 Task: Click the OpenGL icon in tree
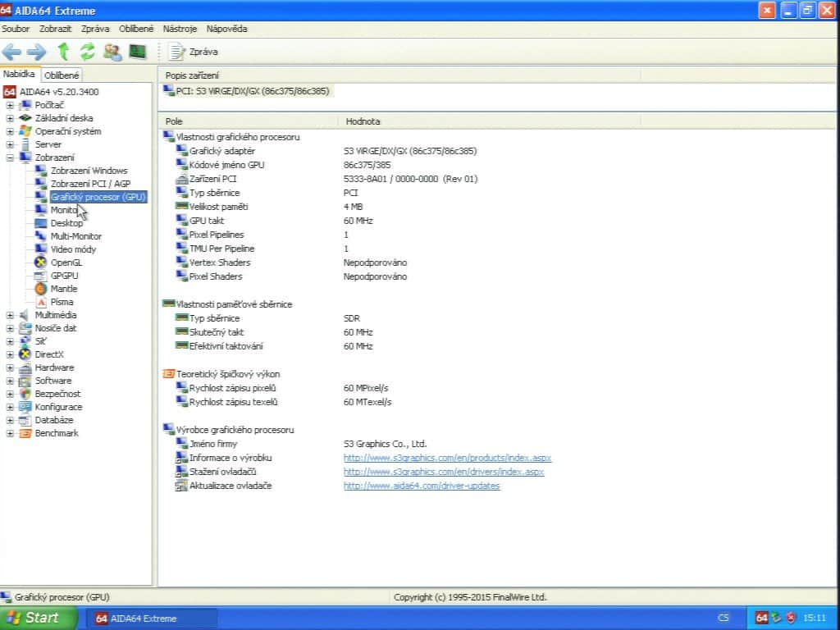(x=40, y=262)
